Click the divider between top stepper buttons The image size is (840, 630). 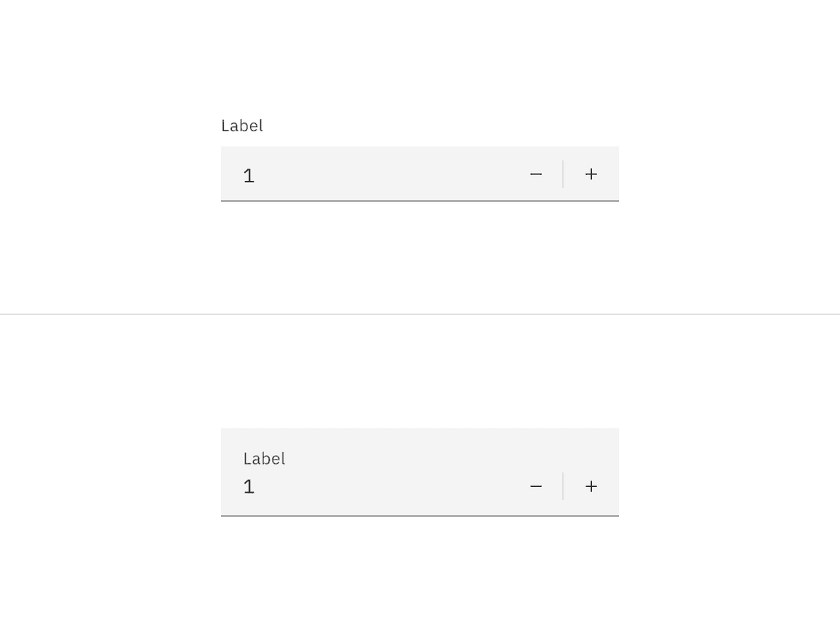click(x=563, y=174)
